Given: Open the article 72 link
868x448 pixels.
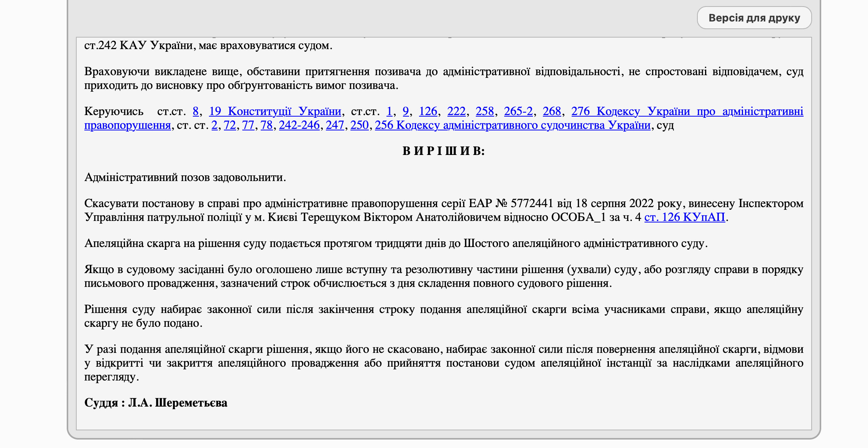Looking at the screenshot, I should tap(230, 125).
